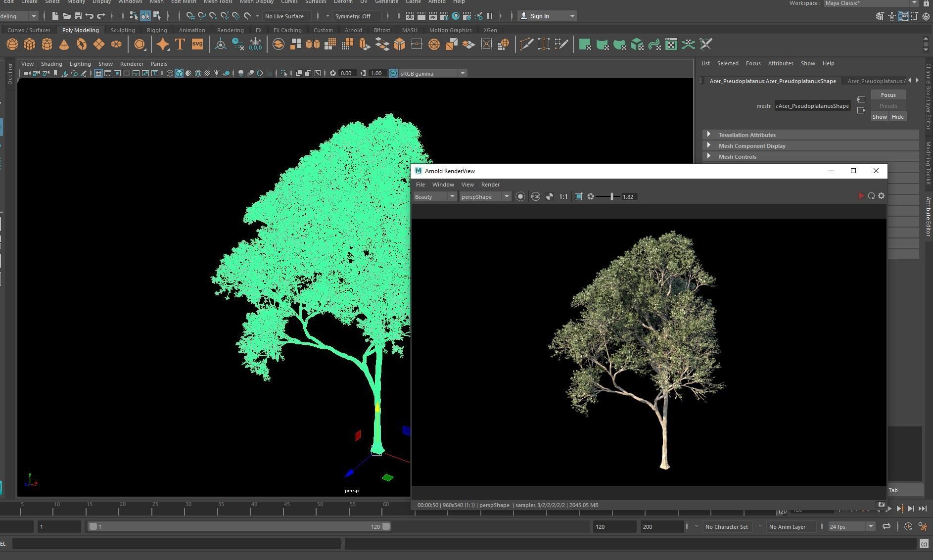Click the Save Scene icon
Image resolution: width=933 pixels, height=560 pixels.
pyautogui.click(x=78, y=16)
